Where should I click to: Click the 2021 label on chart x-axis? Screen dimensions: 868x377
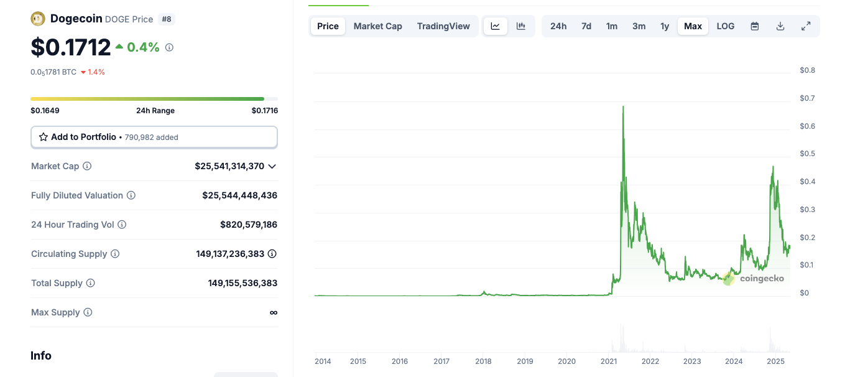point(609,361)
